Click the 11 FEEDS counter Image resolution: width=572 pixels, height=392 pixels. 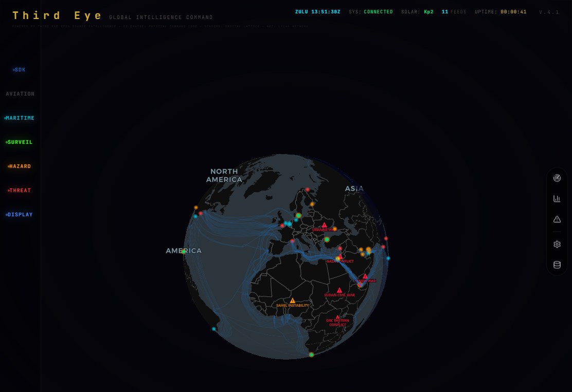pyautogui.click(x=454, y=12)
